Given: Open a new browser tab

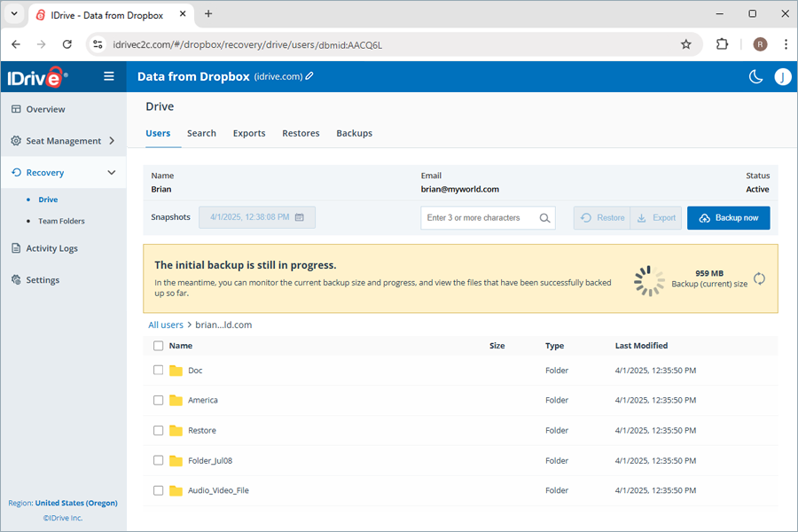Looking at the screenshot, I should (x=208, y=14).
